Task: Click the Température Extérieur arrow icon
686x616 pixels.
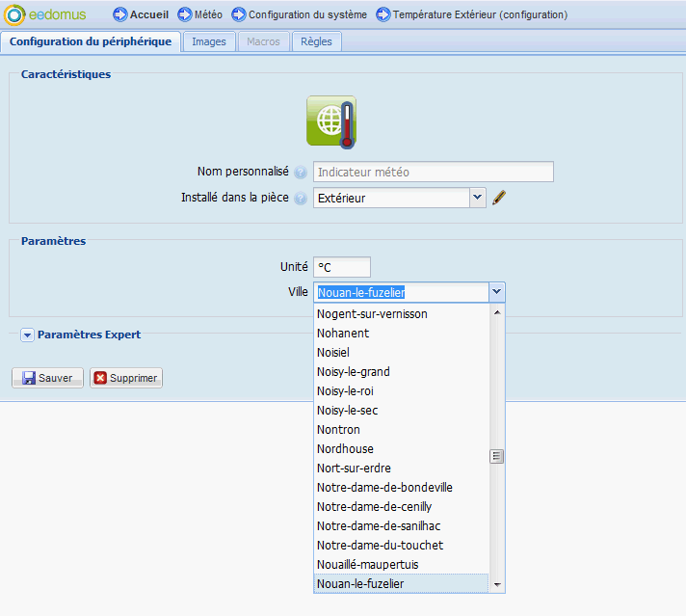Action: tap(383, 14)
